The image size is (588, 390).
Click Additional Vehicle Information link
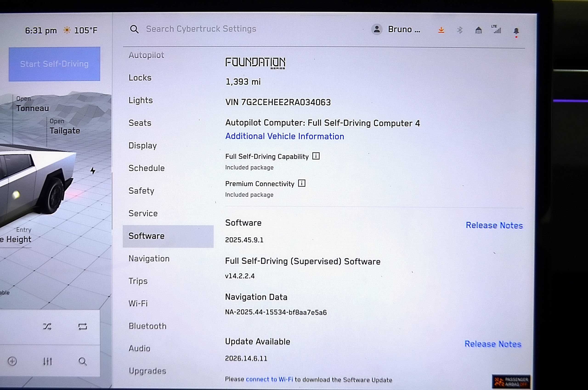click(285, 136)
